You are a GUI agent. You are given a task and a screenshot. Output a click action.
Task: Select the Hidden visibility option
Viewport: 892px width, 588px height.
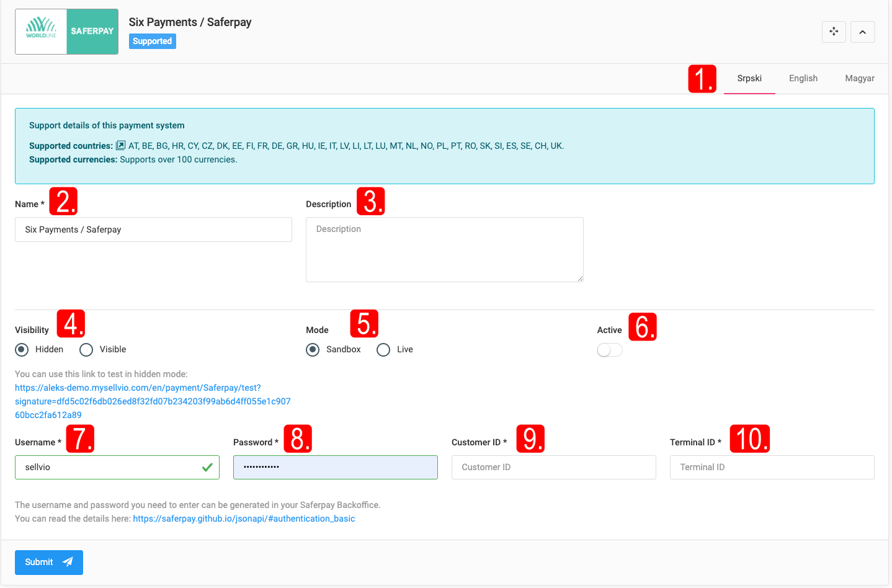tap(22, 350)
